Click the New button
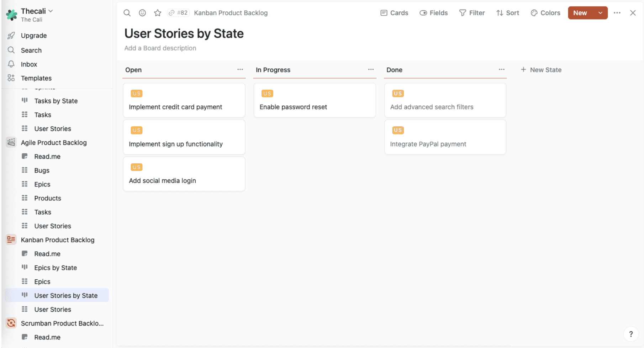 (580, 12)
